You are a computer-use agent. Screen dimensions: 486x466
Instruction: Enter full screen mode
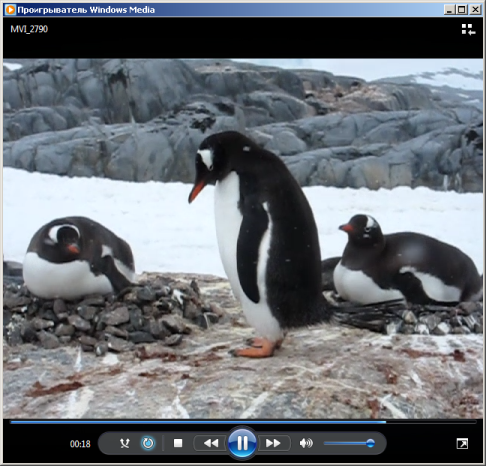[x=462, y=444]
